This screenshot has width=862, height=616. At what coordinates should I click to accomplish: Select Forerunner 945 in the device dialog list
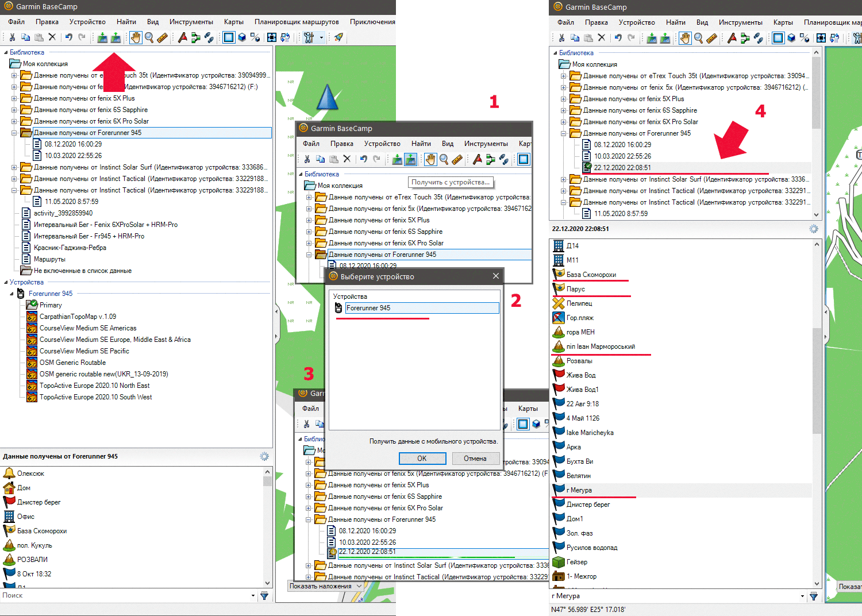point(368,308)
